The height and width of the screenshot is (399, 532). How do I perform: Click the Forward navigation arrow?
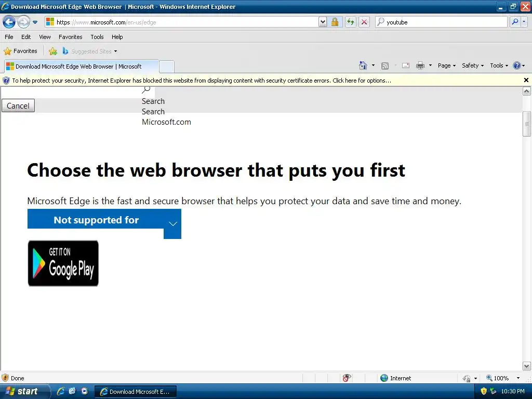tap(23, 22)
